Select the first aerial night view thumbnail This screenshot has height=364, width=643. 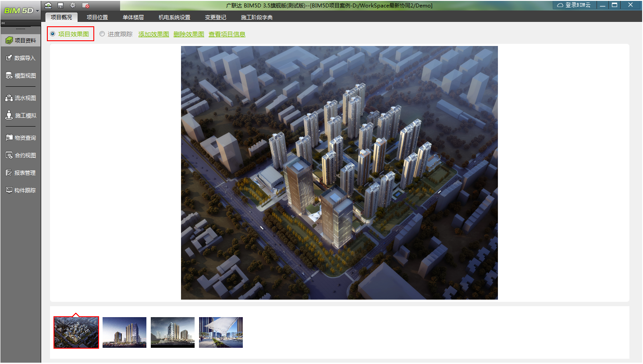pos(76,332)
